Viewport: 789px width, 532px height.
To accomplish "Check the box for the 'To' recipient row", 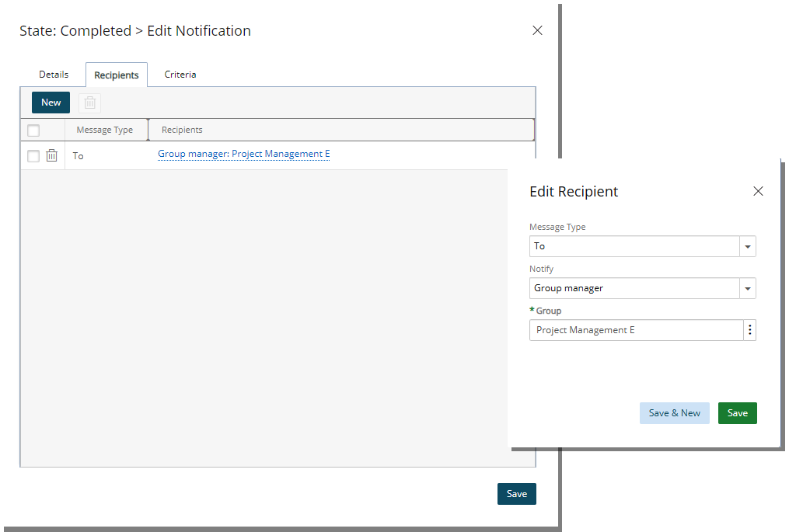I will click(x=33, y=156).
